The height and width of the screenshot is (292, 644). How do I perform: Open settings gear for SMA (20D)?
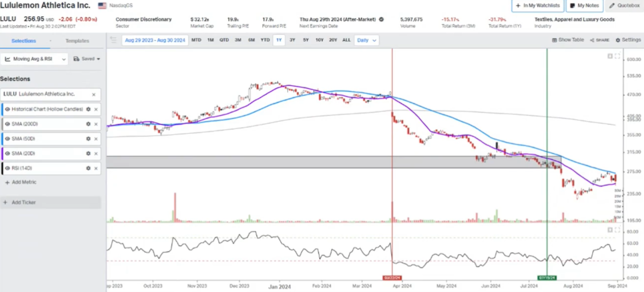pos(88,153)
